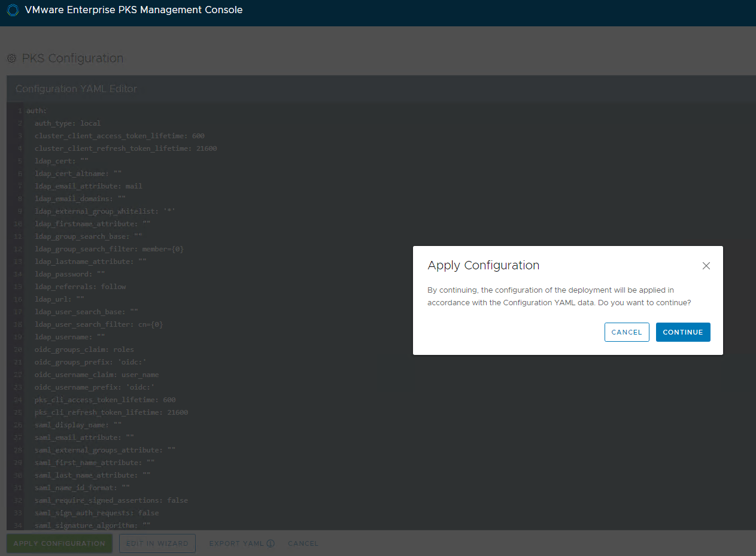Click the 'saml_display_name' line
Screen dimensions: 756x556
(x=78, y=425)
